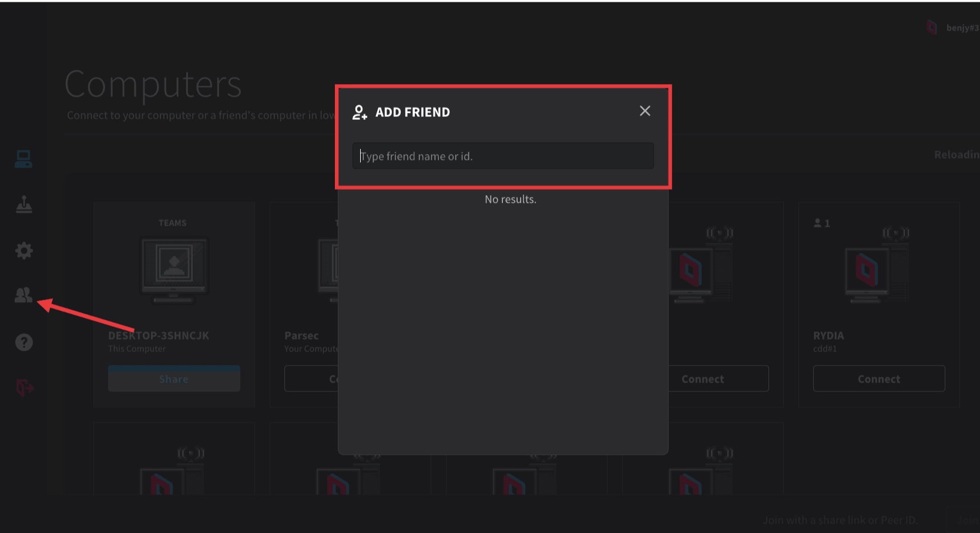980x533 pixels.
Task: Click the Reloading label above the computers
Action: point(956,155)
